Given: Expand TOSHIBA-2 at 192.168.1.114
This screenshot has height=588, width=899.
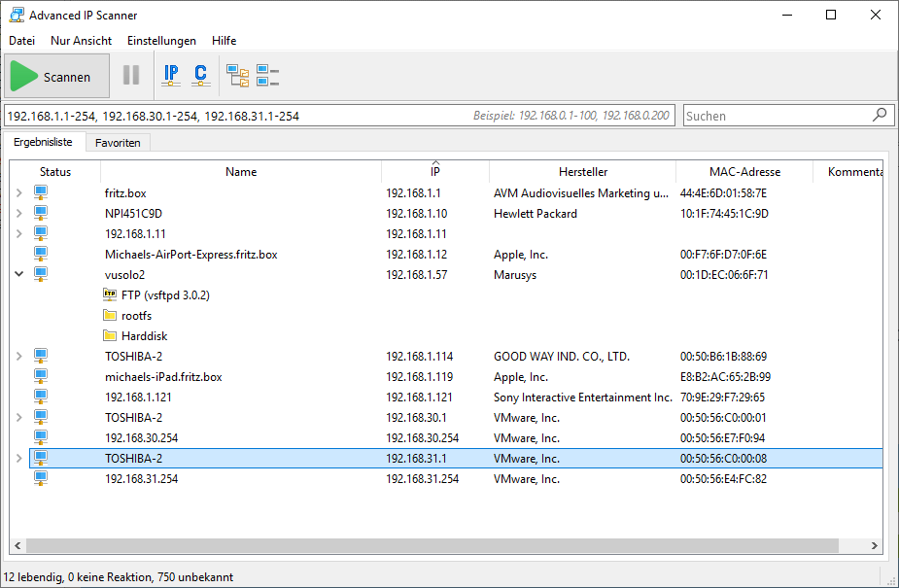Looking at the screenshot, I should coord(19,357).
